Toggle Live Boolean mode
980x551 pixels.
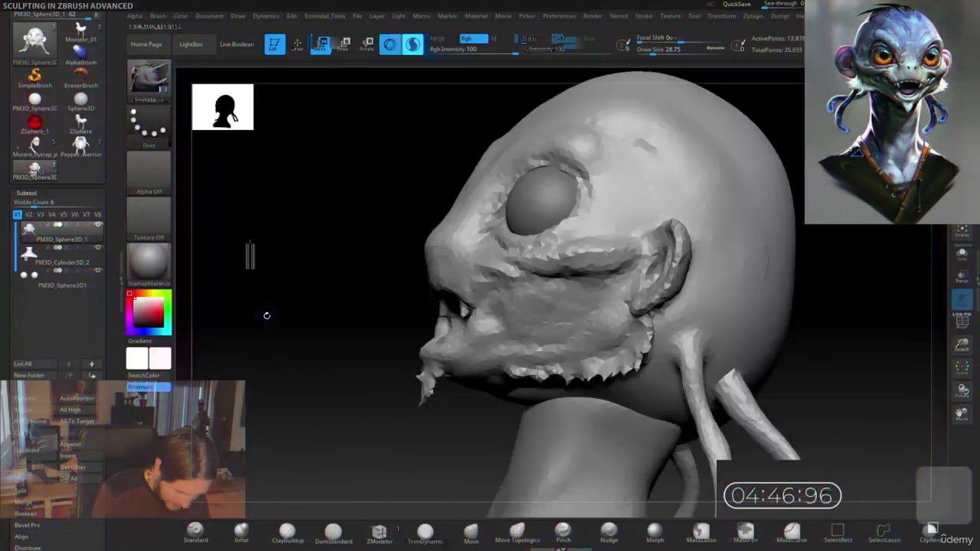[237, 44]
